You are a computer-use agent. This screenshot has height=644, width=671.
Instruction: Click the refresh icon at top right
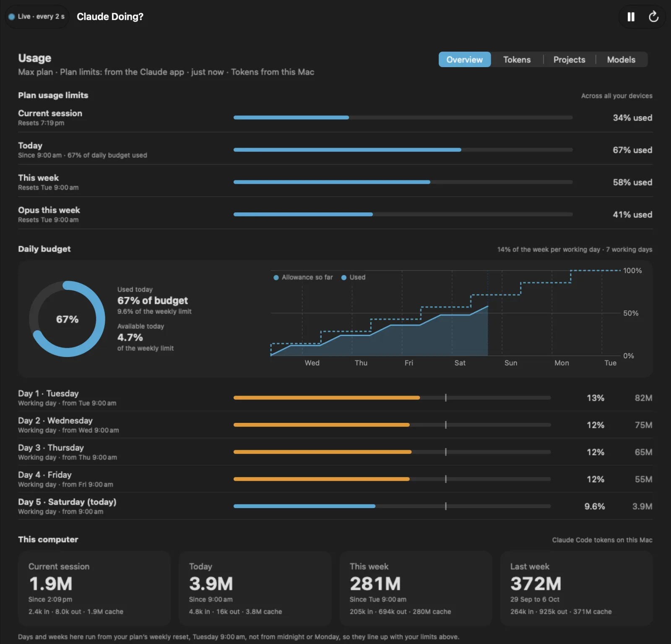pyautogui.click(x=653, y=17)
